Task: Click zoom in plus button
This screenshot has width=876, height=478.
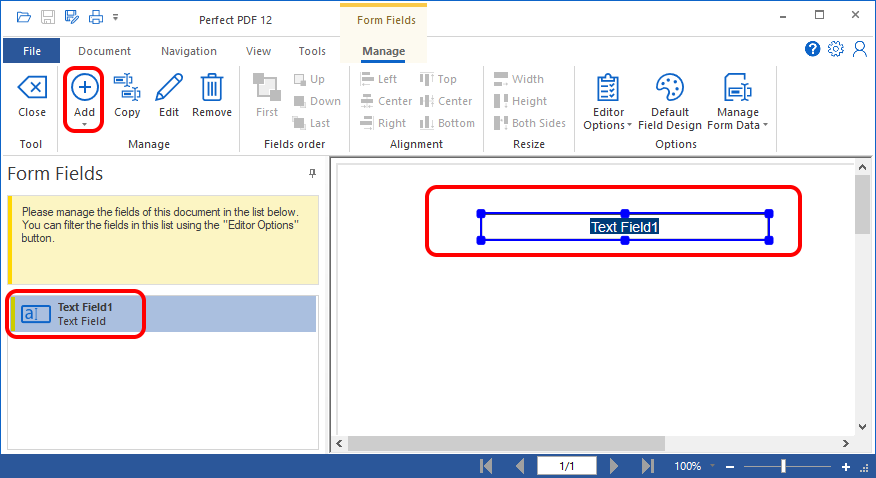Action: click(846, 467)
